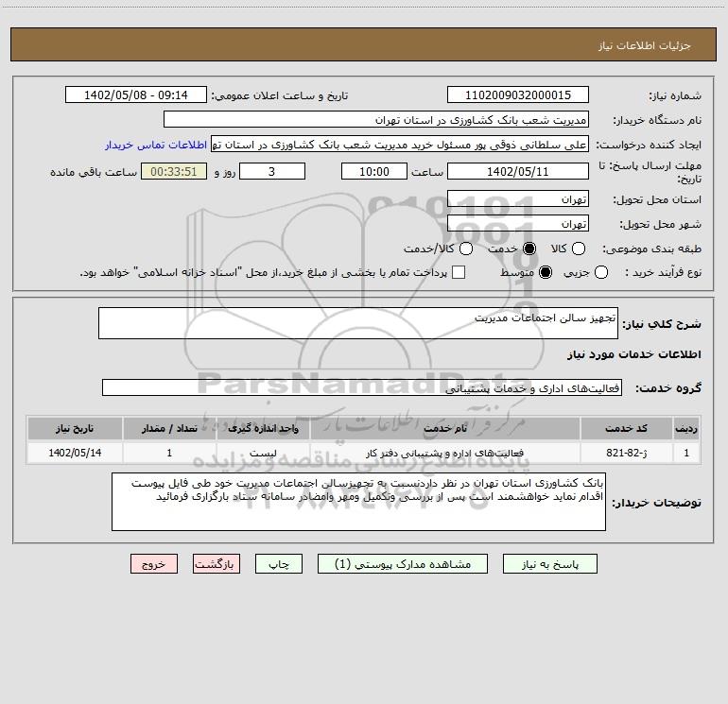This screenshot has width=728, height=704.
Task: Click the توضیحات خریدار label
Action: coord(656,503)
